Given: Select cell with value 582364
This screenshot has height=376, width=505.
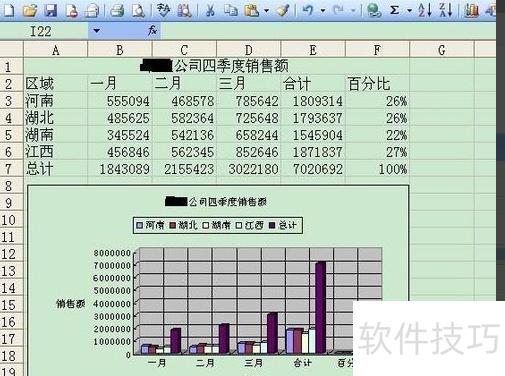Looking at the screenshot, I should coord(184,118).
